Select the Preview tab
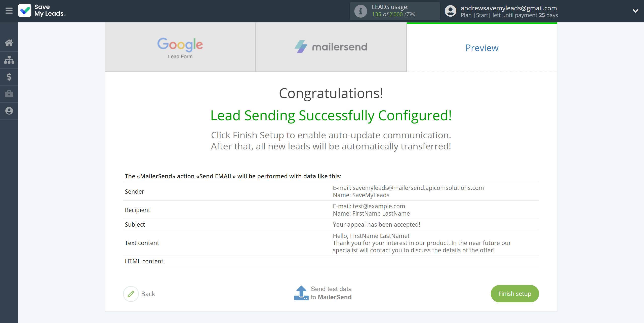The image size is (644, 323). tap(482, 48)
